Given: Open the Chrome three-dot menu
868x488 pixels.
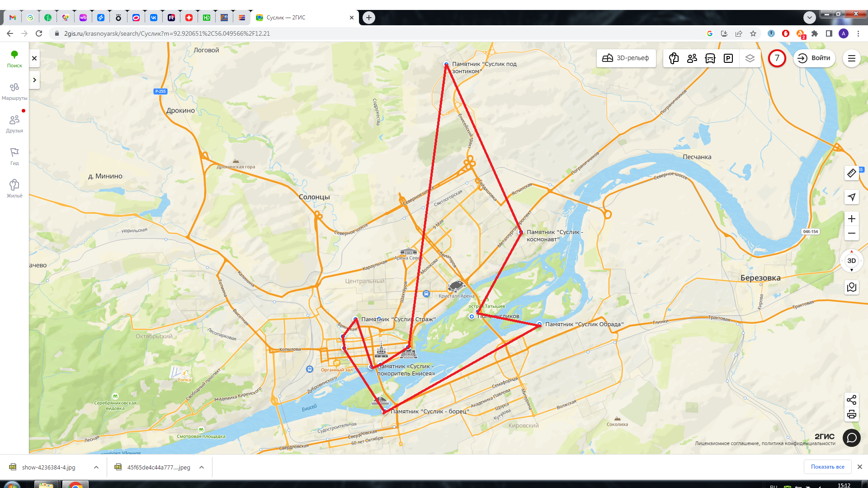Looking at the screenshot, I should pyautogui.click(x=858, y=33).
